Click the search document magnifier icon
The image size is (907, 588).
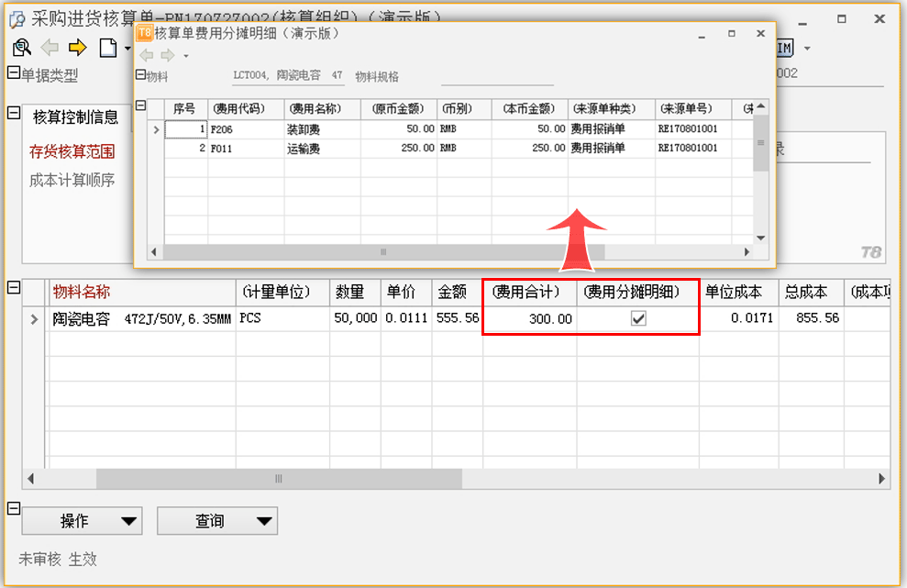point(22,48)
